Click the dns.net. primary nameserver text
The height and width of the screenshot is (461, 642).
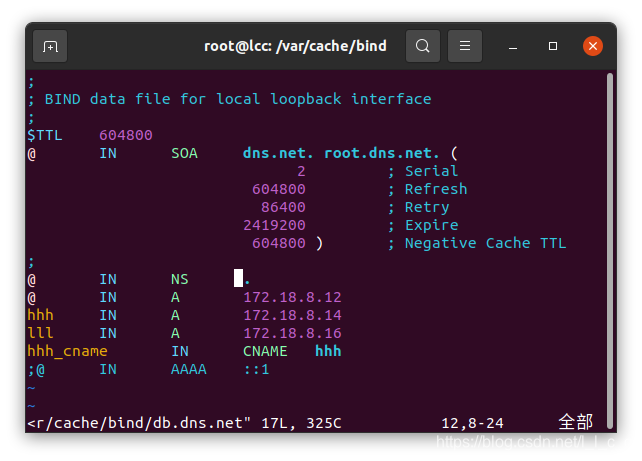(278, 153)
